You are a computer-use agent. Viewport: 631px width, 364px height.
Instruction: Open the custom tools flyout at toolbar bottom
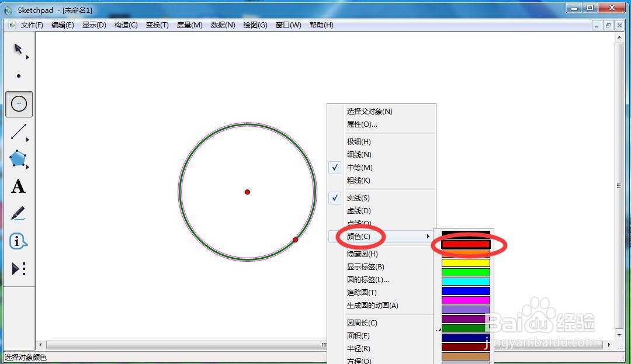pyautogui.click(x=18, y=268)
